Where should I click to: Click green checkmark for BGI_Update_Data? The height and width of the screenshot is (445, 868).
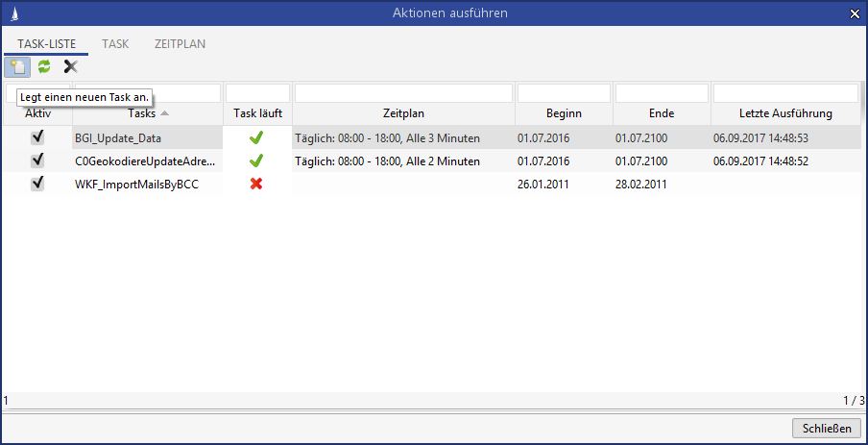(x=256, y=137)
